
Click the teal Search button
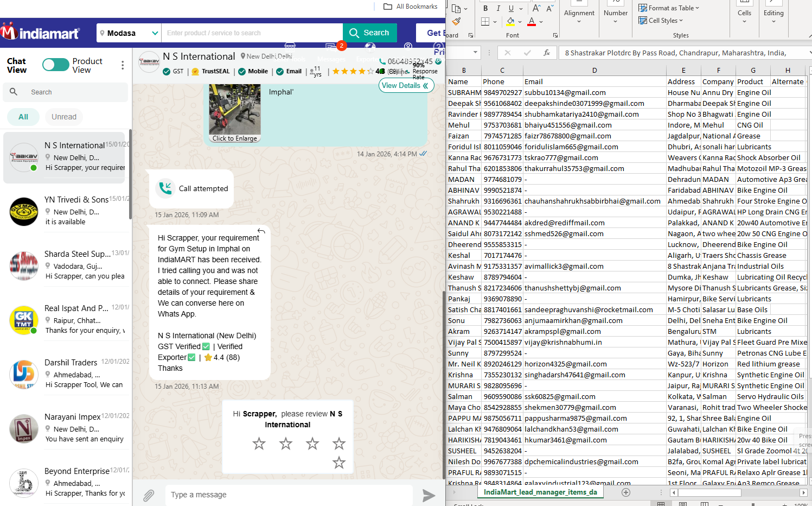tap(370, 33)
